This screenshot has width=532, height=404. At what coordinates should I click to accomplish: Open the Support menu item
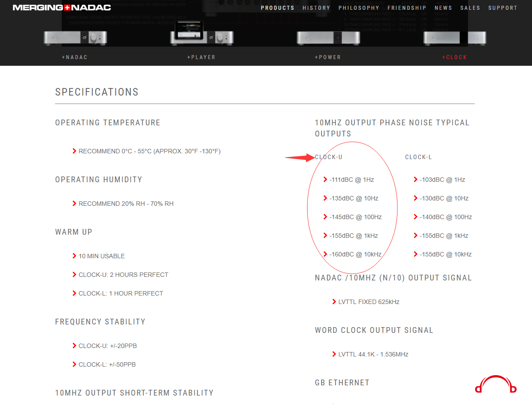click(503, 8)
